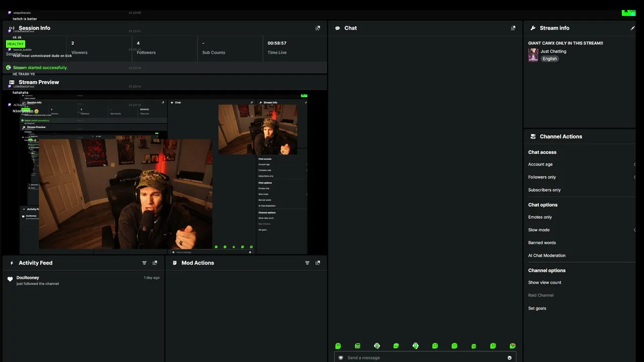Click the Activity Feed lightning icon
644x362 pixels.
click(x=12, y=263)
